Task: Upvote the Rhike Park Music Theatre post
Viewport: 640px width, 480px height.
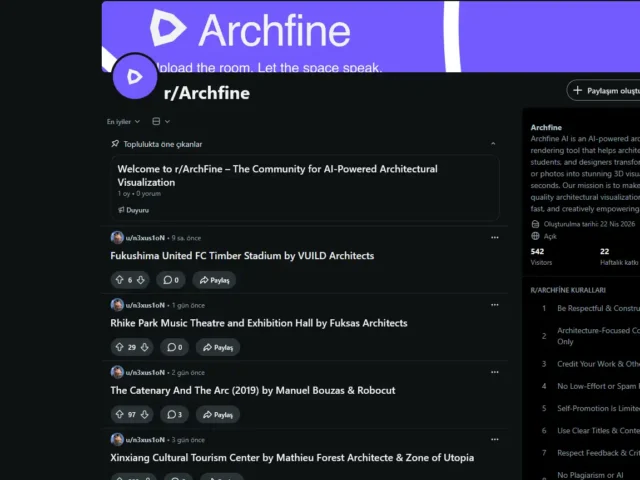Action: 119,347
